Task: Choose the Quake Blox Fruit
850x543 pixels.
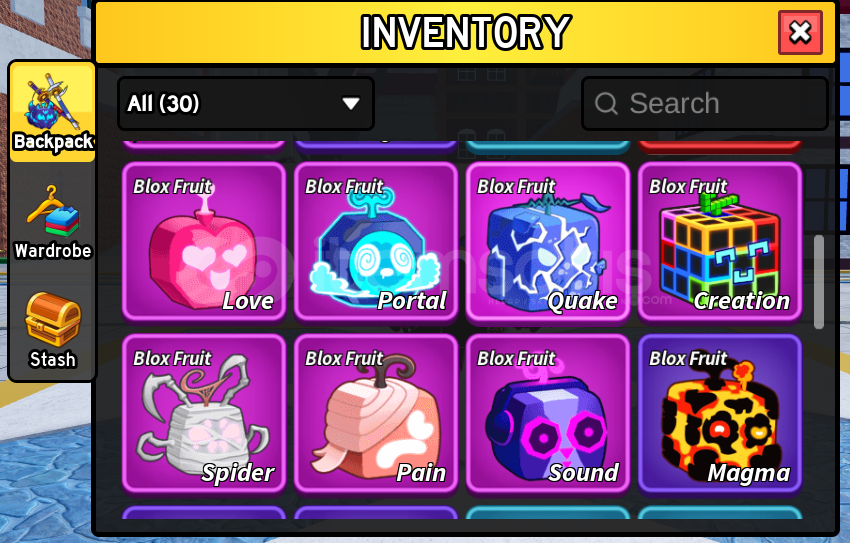Action: coord(548,242)
